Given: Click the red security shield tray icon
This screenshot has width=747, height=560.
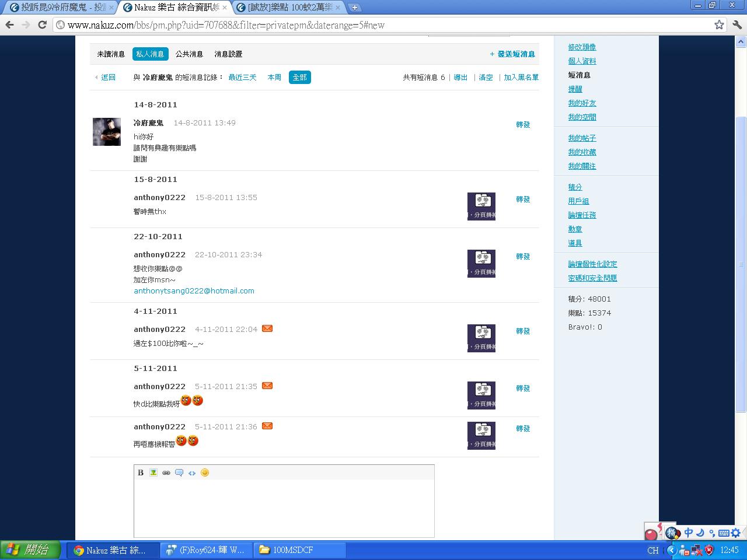Looking at the screenshot, I should 709,549.
